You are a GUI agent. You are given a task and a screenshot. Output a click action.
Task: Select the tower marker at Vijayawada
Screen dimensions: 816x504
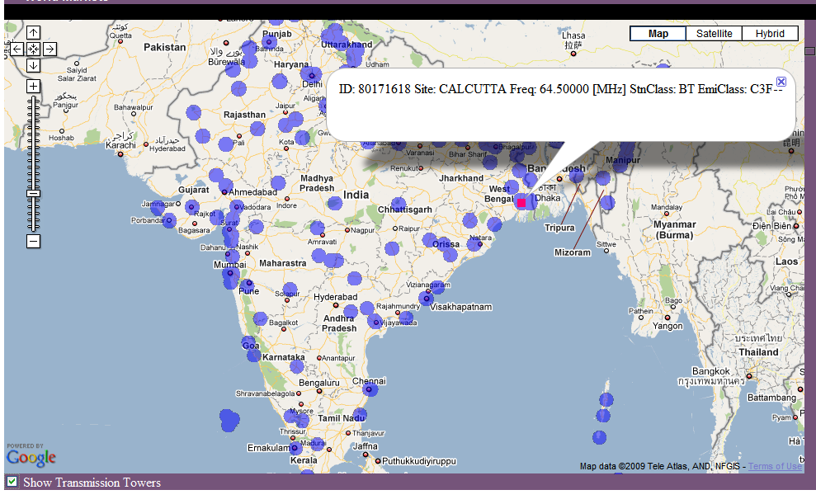point(375,322)
